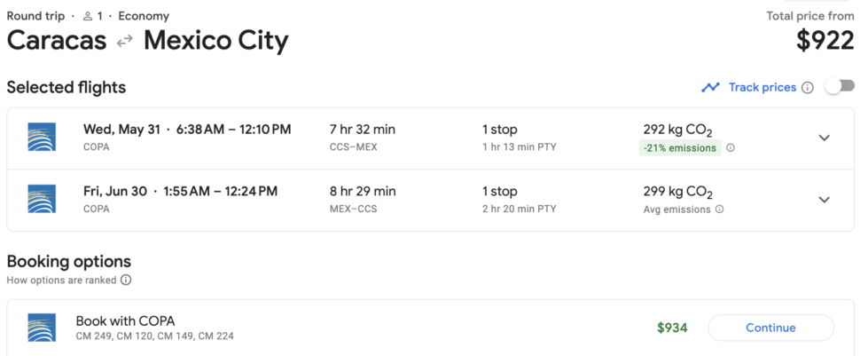Screen dimensions: 868x356
Task: Open the How options are ranked info icon
Action: point(126,280)
